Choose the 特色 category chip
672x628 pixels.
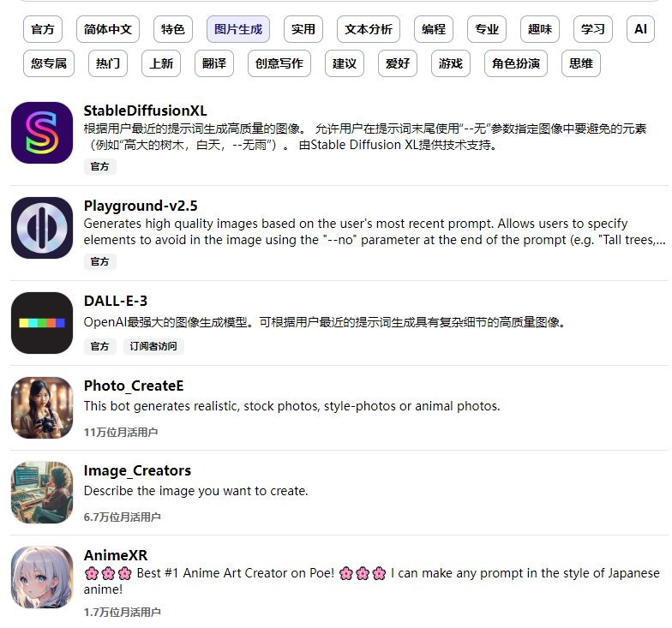pos(173,29)
